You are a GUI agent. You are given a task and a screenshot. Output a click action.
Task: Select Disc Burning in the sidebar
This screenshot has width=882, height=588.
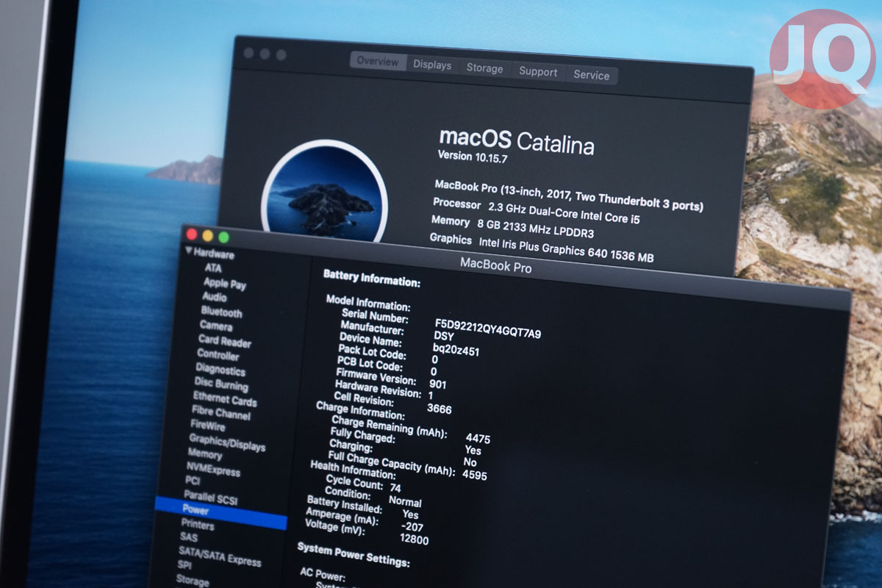pos(221,384)
